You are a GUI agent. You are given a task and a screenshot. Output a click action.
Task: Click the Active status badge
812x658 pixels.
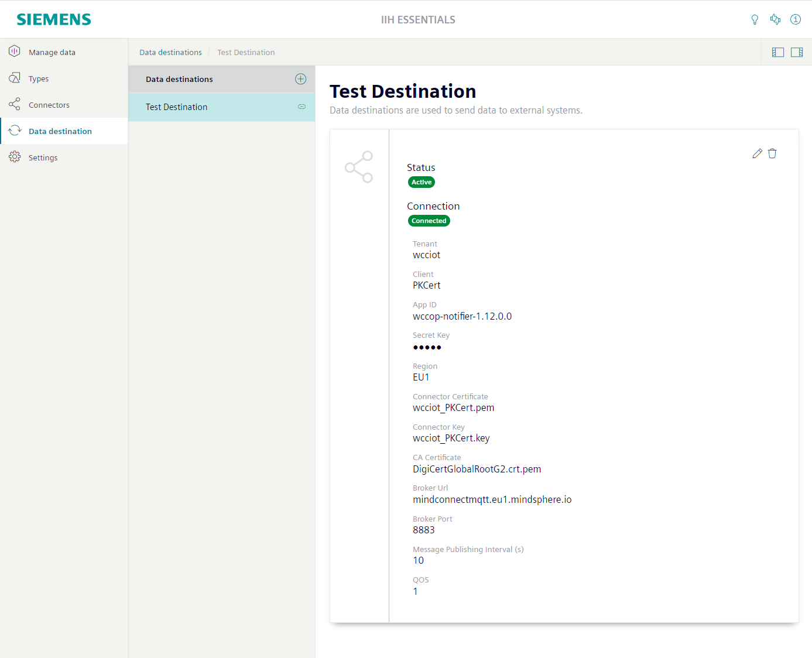422,182
